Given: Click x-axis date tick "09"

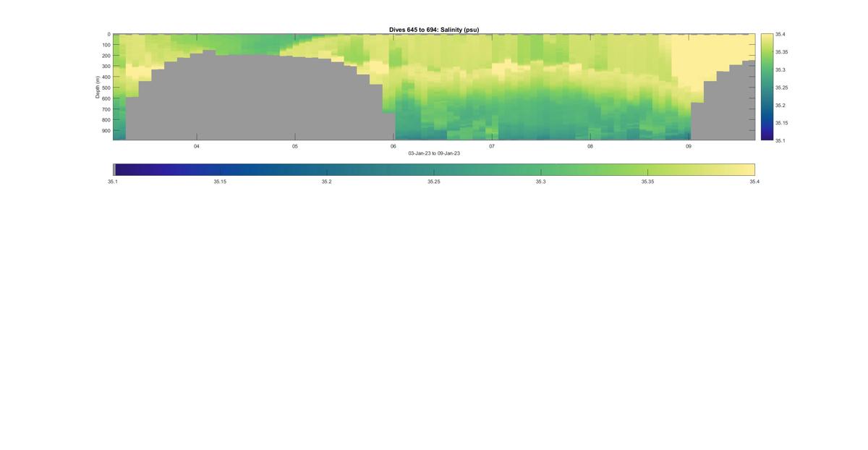Looking at the screenshot, I should pos(689,146).
